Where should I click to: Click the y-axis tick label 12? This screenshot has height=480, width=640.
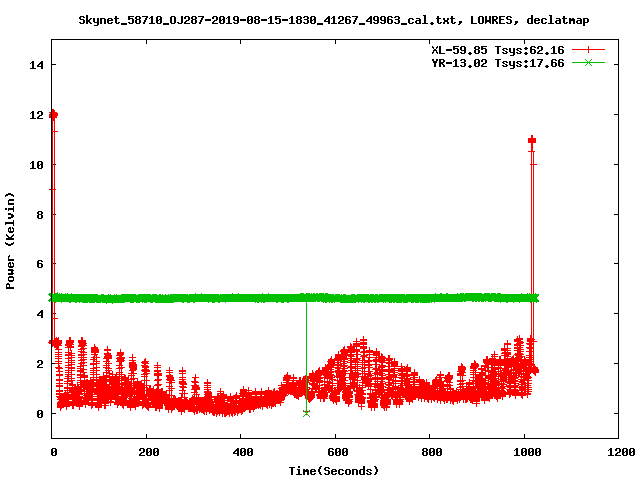click(x=36, y=115)
